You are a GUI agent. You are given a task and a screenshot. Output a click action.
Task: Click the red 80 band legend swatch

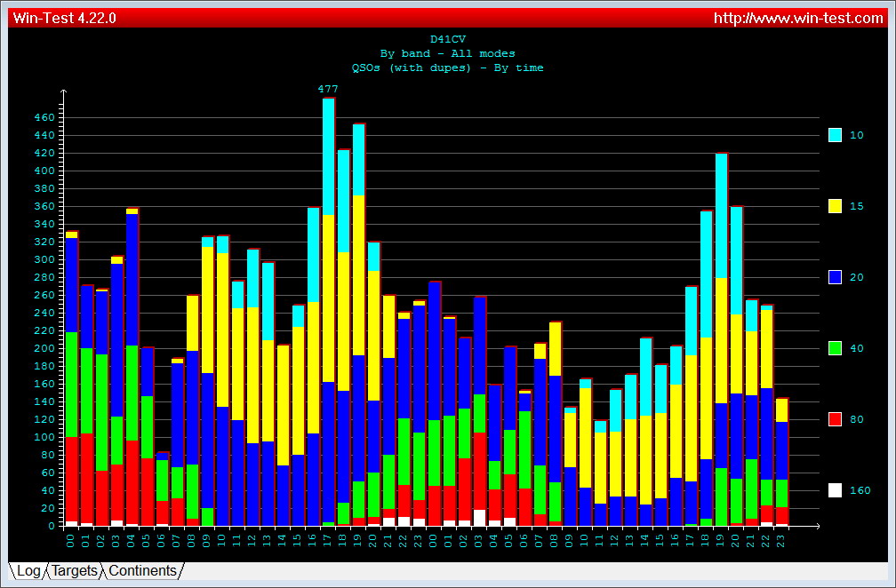point(835,419)
